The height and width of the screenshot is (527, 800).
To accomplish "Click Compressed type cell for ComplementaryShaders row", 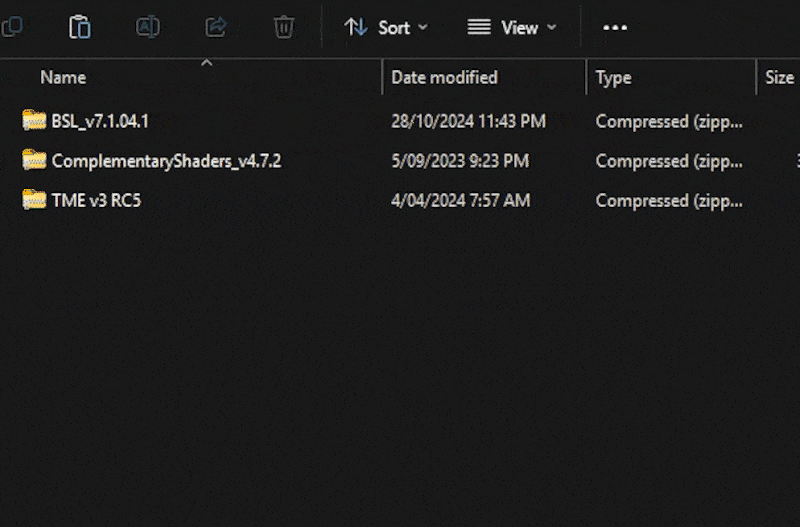I will pyautogui.click(x=669, y=162).
